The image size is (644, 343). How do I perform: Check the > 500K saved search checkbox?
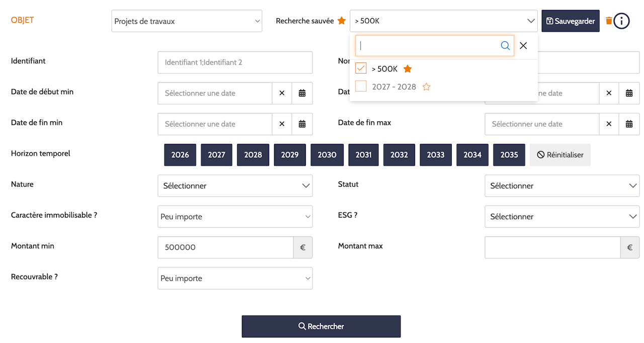(361, 68)
